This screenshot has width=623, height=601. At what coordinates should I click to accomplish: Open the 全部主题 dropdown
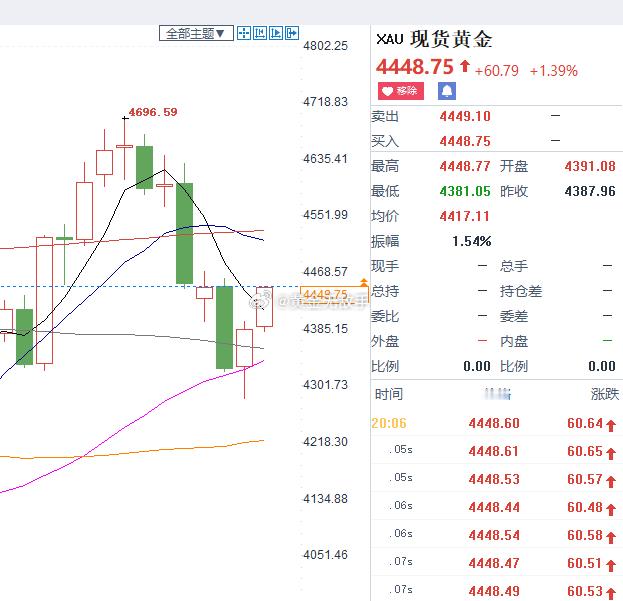tap(196, 33)
